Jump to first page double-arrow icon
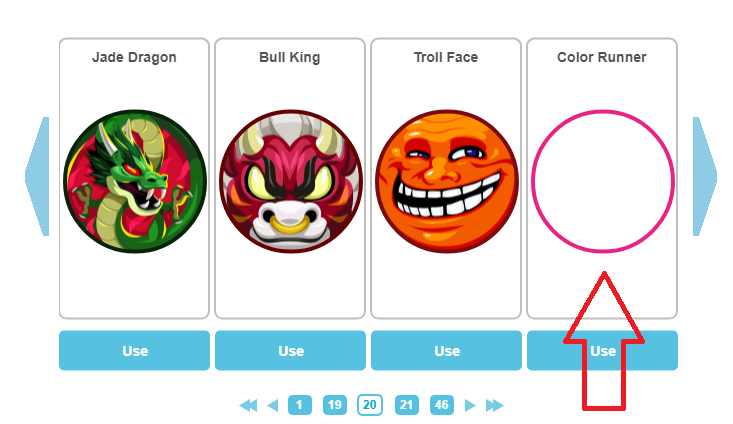This screenshot has width=733, height=424. click(x=248, y=405)
